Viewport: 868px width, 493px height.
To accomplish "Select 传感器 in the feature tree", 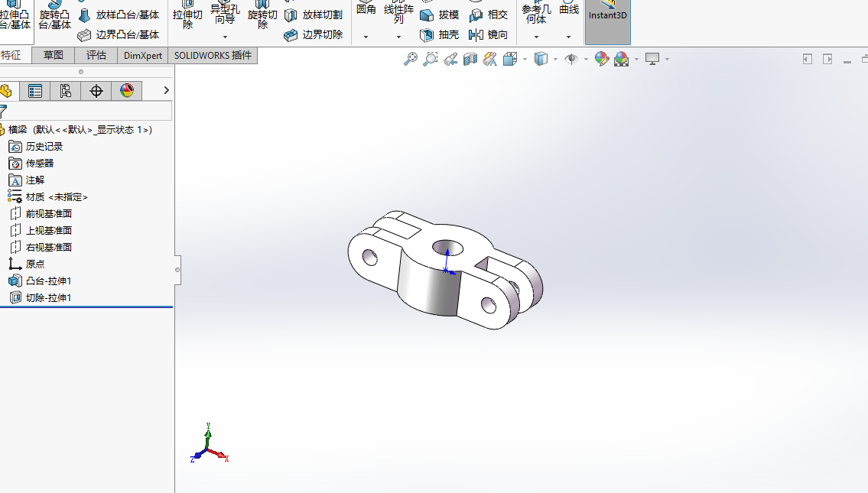I will 40,164.
